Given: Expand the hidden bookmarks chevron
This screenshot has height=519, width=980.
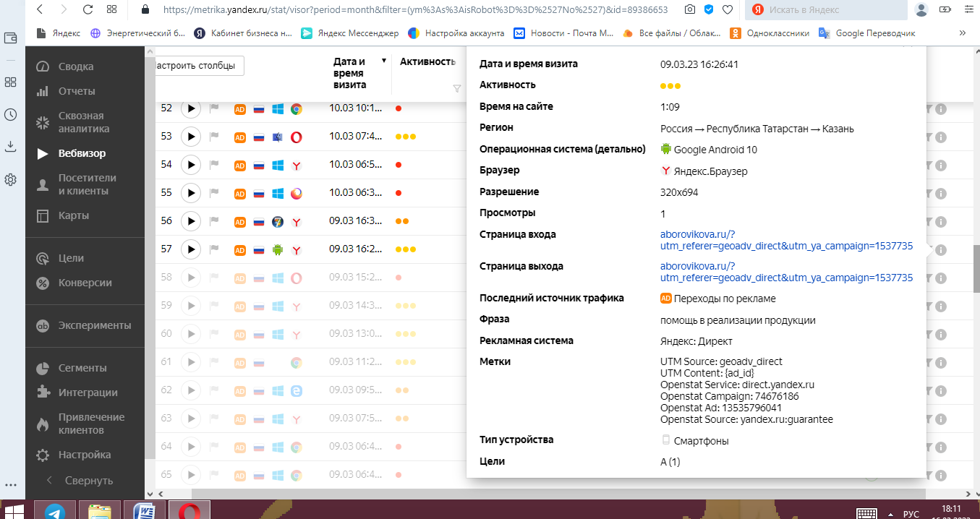Looking at the screenshot, I should point(962,33).
